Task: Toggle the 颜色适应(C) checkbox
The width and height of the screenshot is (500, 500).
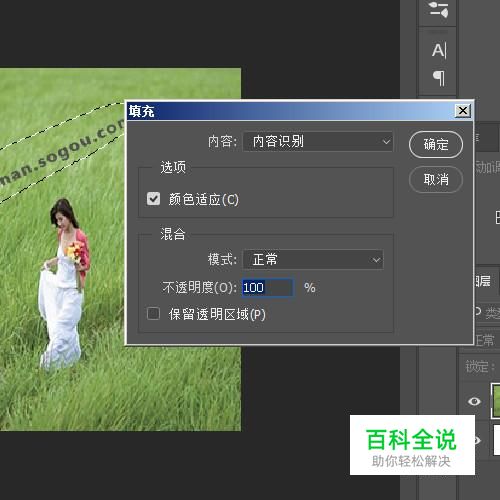Action: coord(153,199)
